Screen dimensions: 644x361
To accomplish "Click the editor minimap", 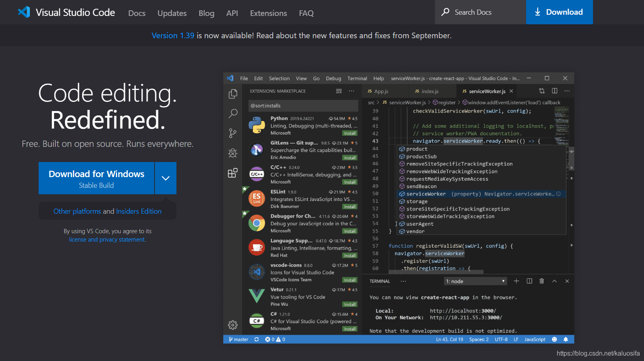I will 562,127.
